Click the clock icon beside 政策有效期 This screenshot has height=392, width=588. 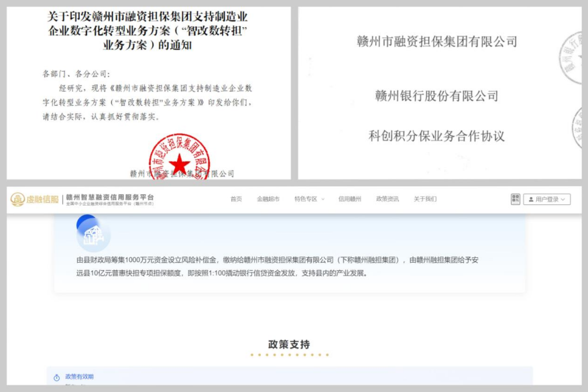(56, 377)
